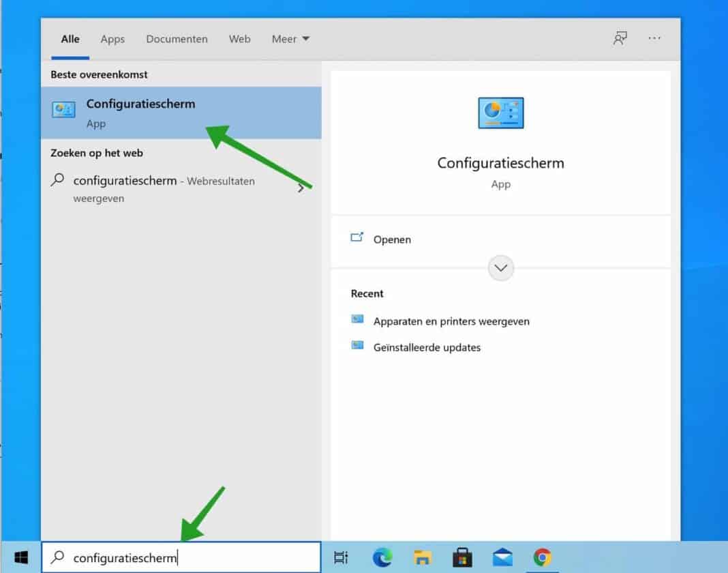
Task: Open the Mail app from the taskbar
Action: [503, 557]
